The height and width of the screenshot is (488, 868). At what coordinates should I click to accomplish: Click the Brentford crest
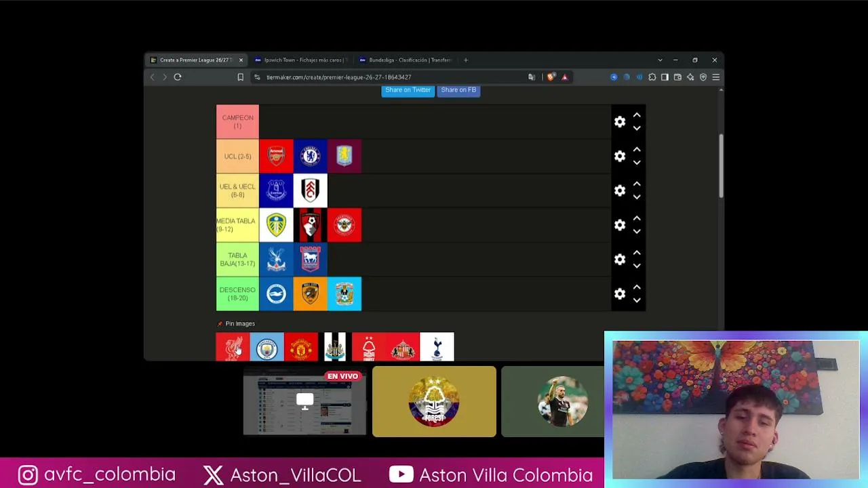(344, 225)
